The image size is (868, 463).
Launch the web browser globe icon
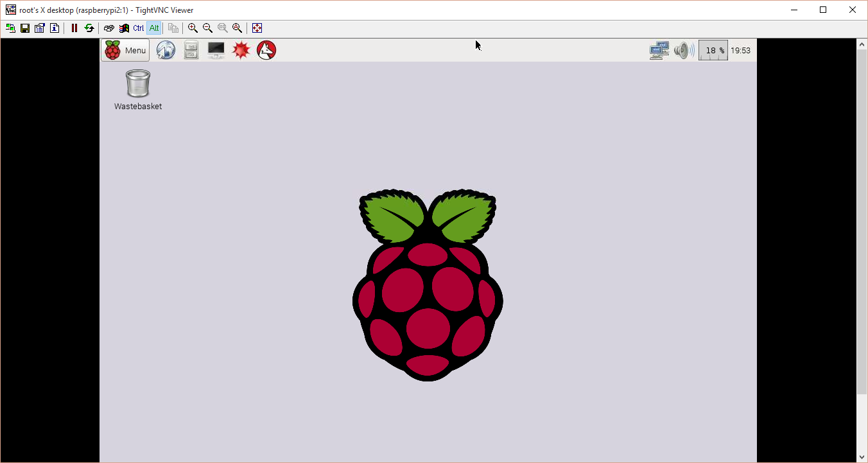tap(166, 50)
